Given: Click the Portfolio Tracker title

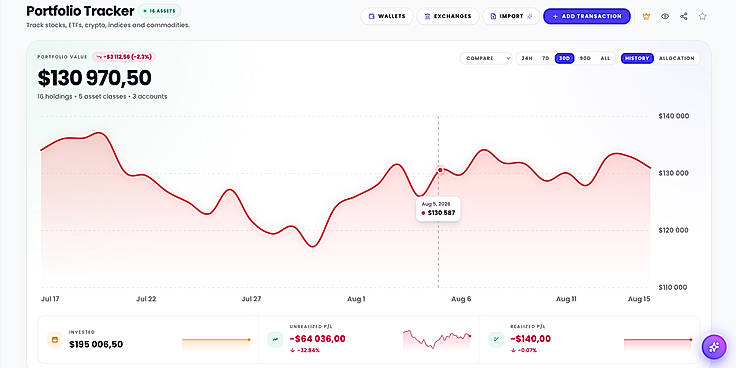Looking at the screenshot, I should tap(80, 11).
